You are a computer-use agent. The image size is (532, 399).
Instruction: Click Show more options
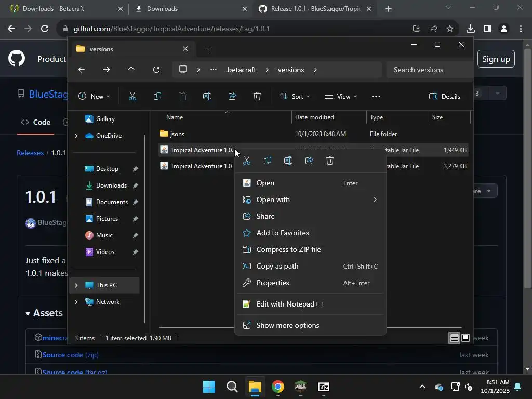pos(310,325)
